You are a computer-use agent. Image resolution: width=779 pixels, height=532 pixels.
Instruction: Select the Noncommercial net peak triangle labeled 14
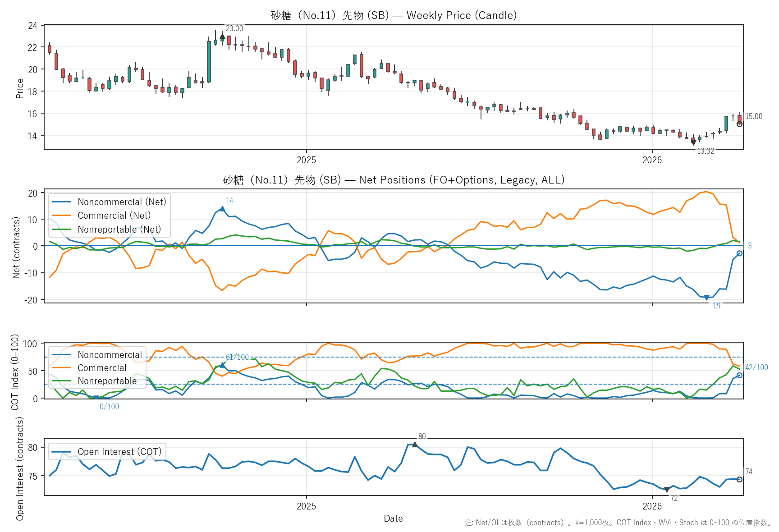click(222, 209)
